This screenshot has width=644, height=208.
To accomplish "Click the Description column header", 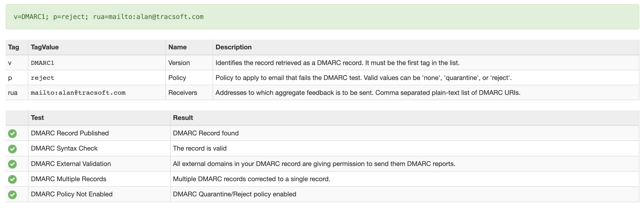I will pyautogui.click(x=233, y=47).
